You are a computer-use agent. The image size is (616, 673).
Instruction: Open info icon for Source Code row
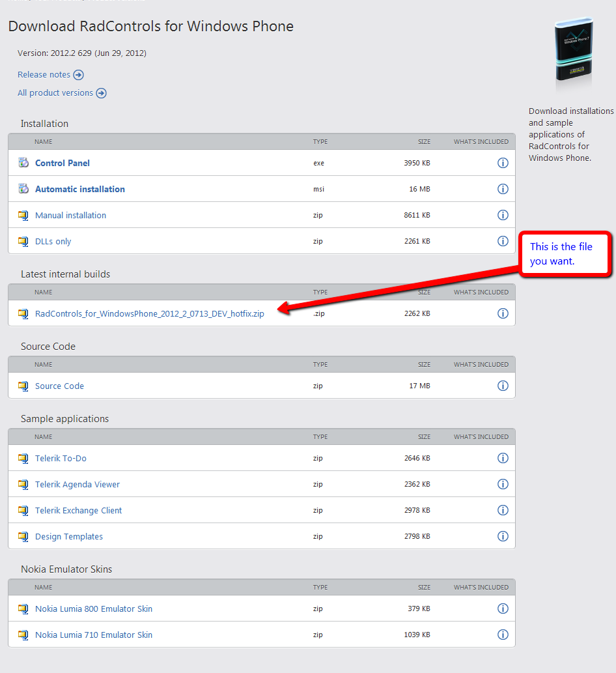coord(503,386)
